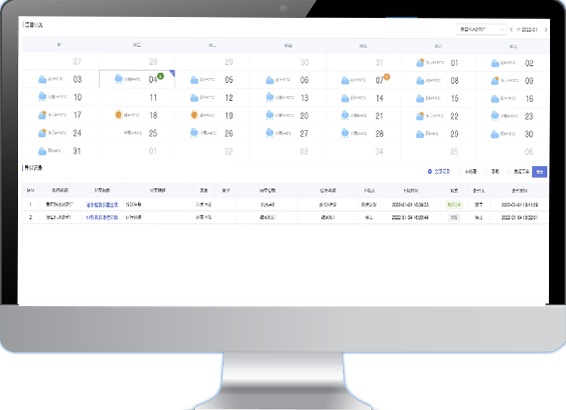Click the orange sun icon on day 19
Viewport: 566px width, 410px height.
coord(194,115)
